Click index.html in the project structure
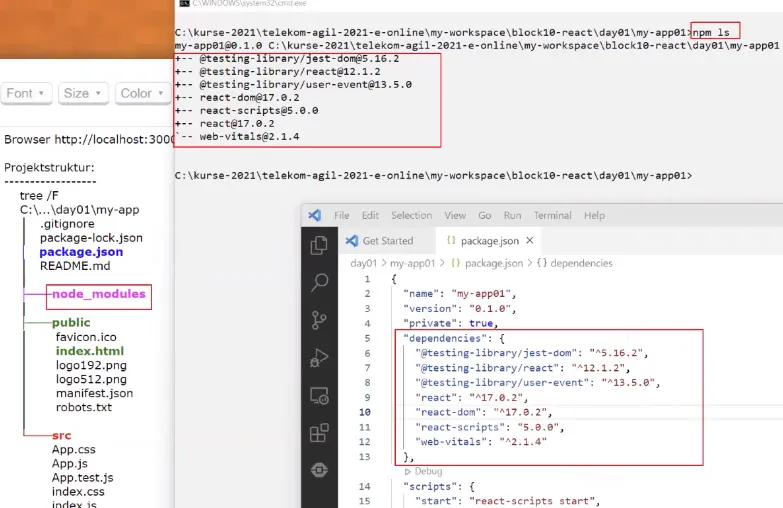783x508 pixels. pyautogui.click(x=89, y=351)
